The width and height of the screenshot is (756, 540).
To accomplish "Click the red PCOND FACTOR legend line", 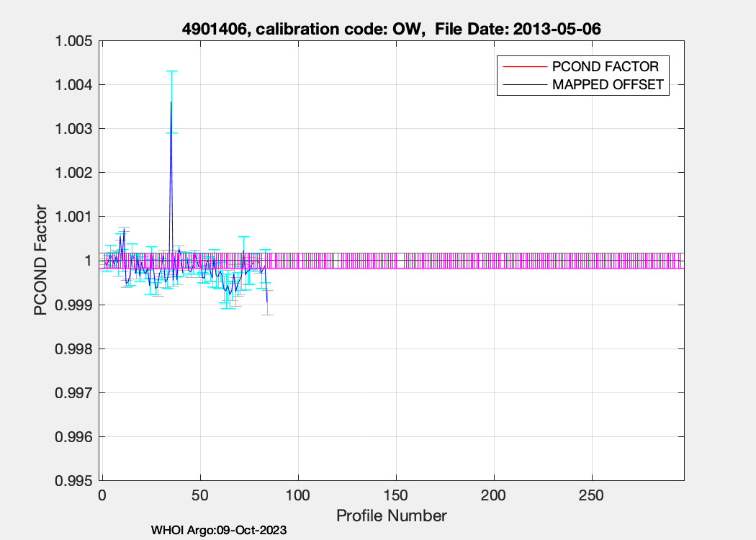I will click(524, 67).
